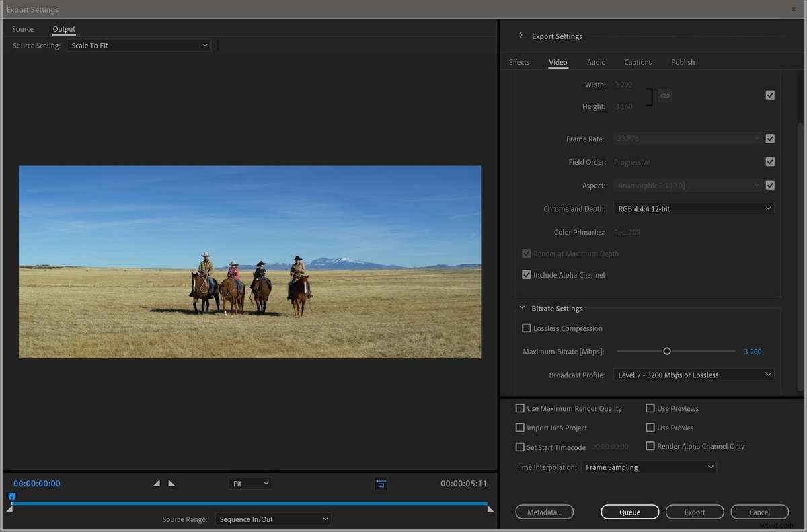Open the Scale To Fit dropdown
This screenshot has height=532, width=807.
(x=139, y=45)
